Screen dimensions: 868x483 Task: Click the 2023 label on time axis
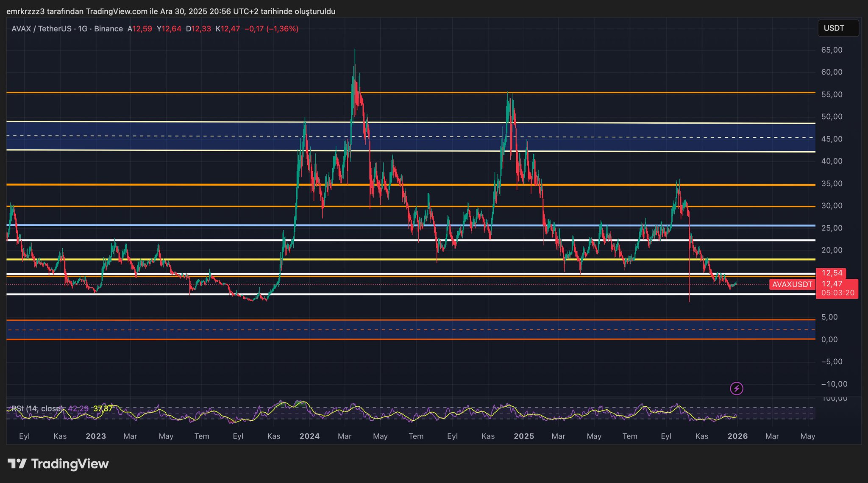point(96,436)
